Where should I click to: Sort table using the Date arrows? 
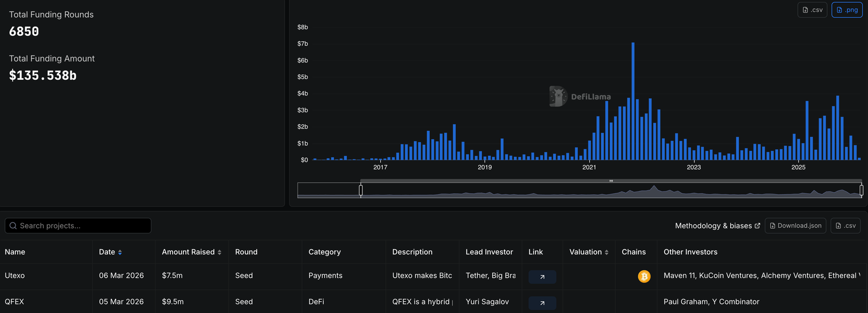[x=120, y=252]
